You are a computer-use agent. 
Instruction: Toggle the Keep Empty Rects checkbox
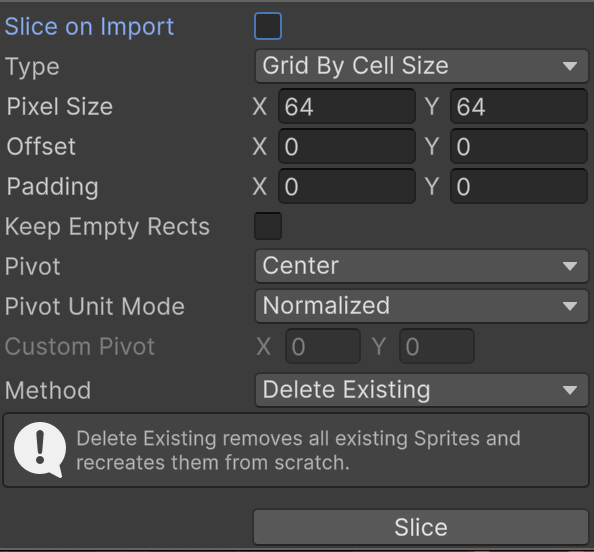[x=268, y=226]
